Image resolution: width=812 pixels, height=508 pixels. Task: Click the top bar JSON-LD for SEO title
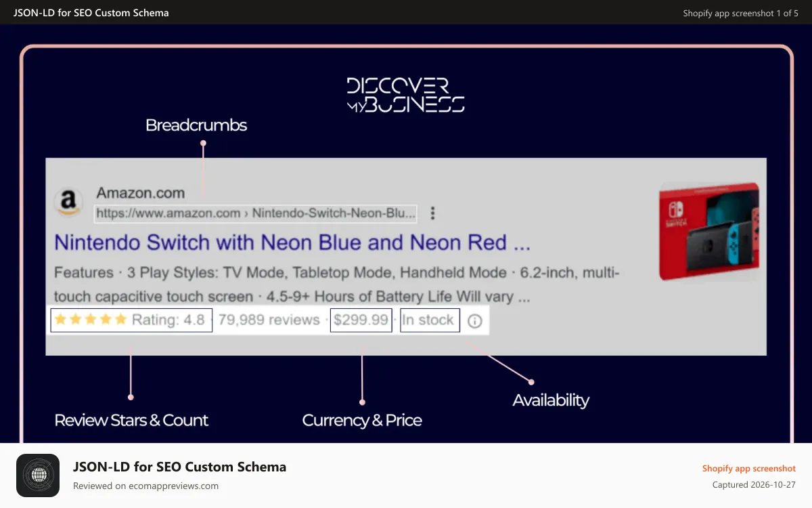coord(91,13)
